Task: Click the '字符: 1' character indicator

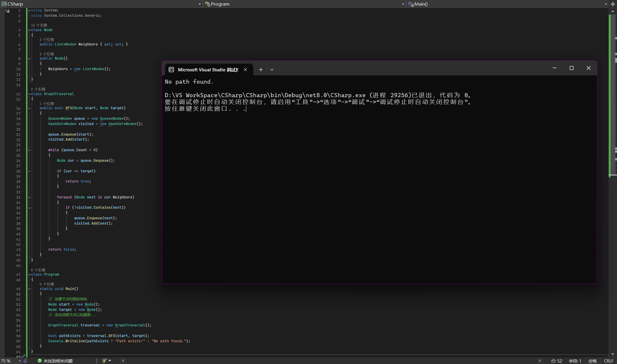Action: 575,361
